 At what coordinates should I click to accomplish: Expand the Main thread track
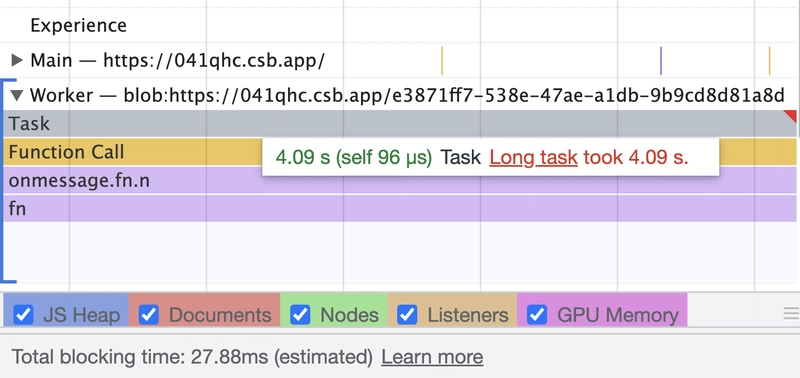tap(17, 61)
